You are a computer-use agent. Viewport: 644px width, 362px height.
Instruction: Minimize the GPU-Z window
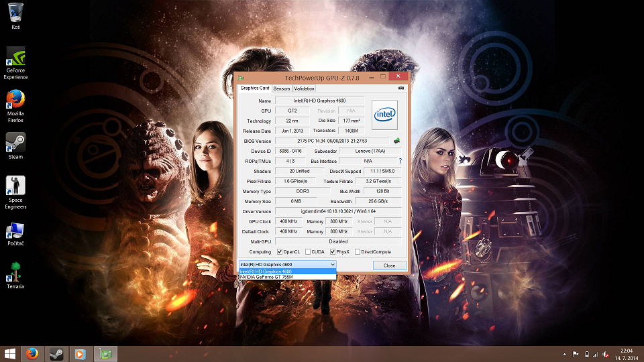point(371,77)
